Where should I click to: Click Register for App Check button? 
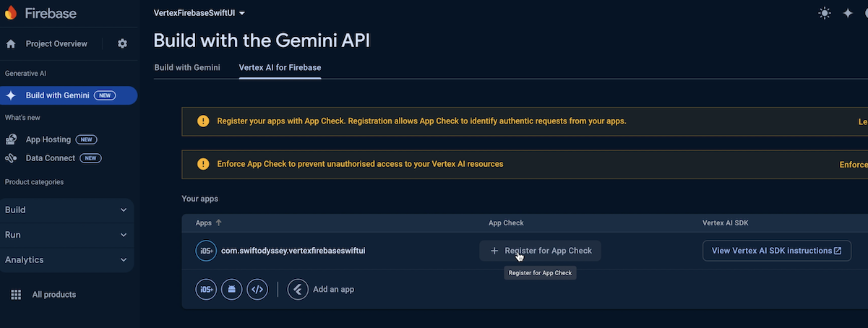[540, 251]
